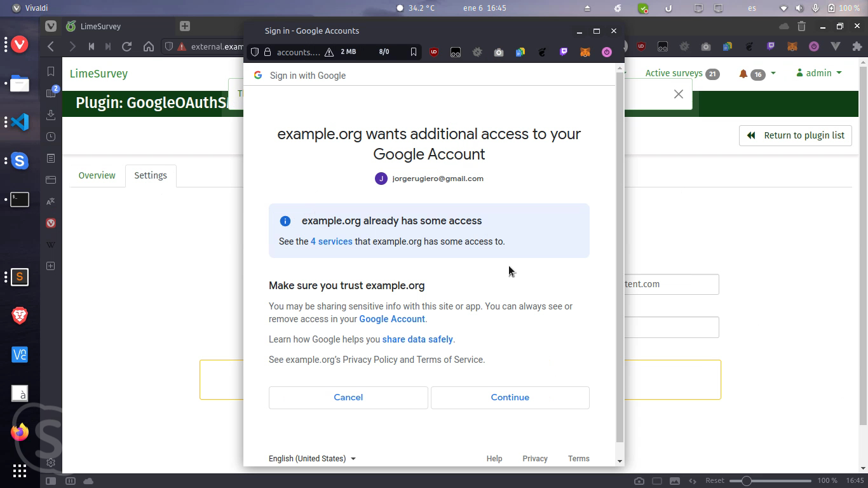Click the uBlock Origin icon in popup toolbar
The width and height of the screenshot is (868, 488).
[x=434, y=52]
